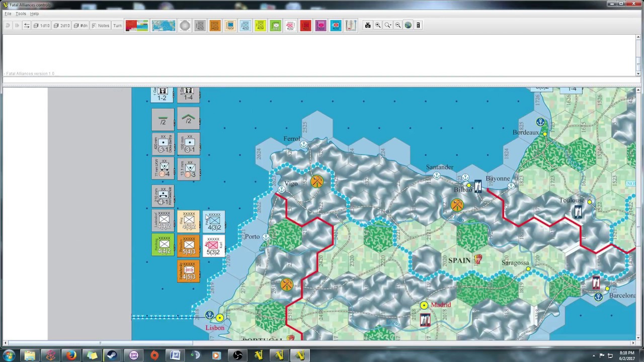Select the Haig 4(3)2 army counter

(188, 221)
